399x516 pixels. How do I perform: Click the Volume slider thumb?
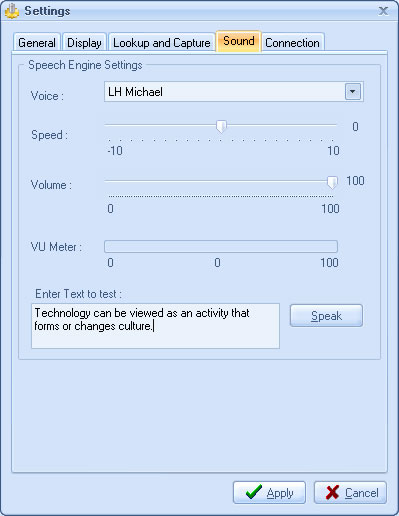(332, 182)
